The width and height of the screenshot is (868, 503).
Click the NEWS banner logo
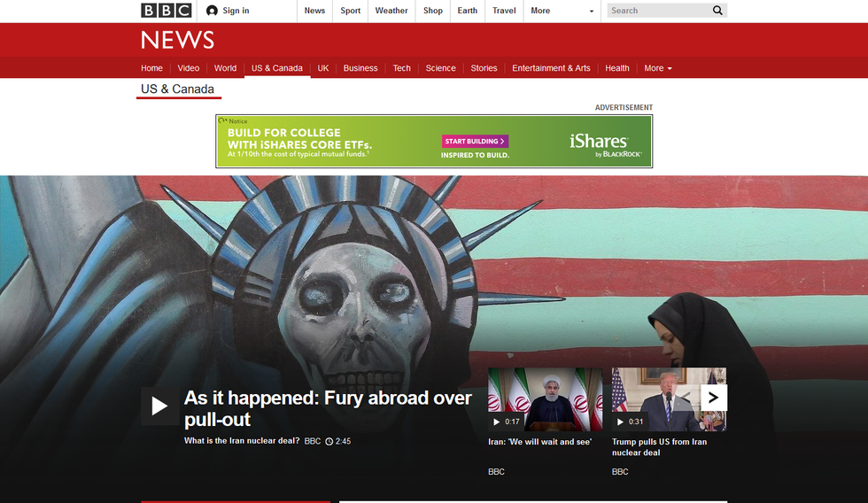point(177,40)
